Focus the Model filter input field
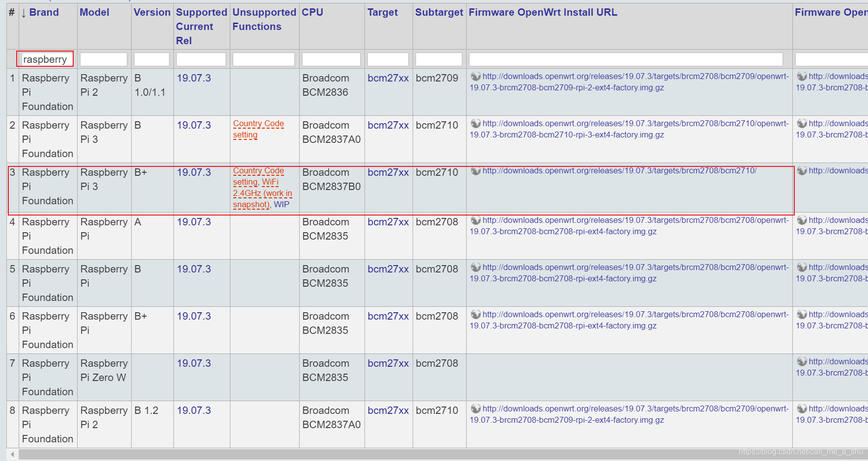Viewport: 868px width, 461px height. tap(104, 59)
